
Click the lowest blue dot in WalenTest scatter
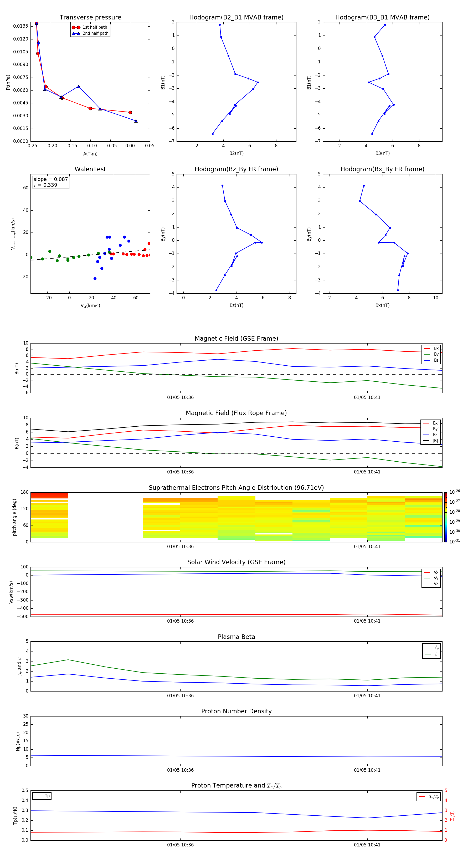[x=95, y=279]
